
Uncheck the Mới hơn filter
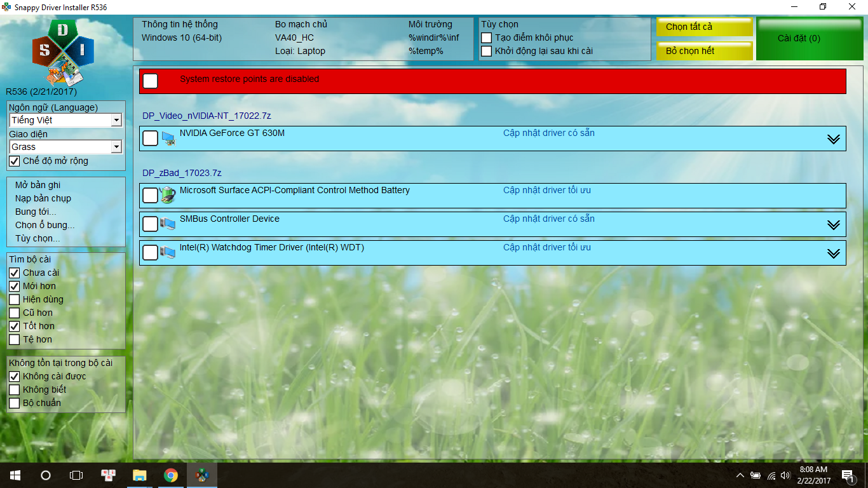tap(15, 286)
